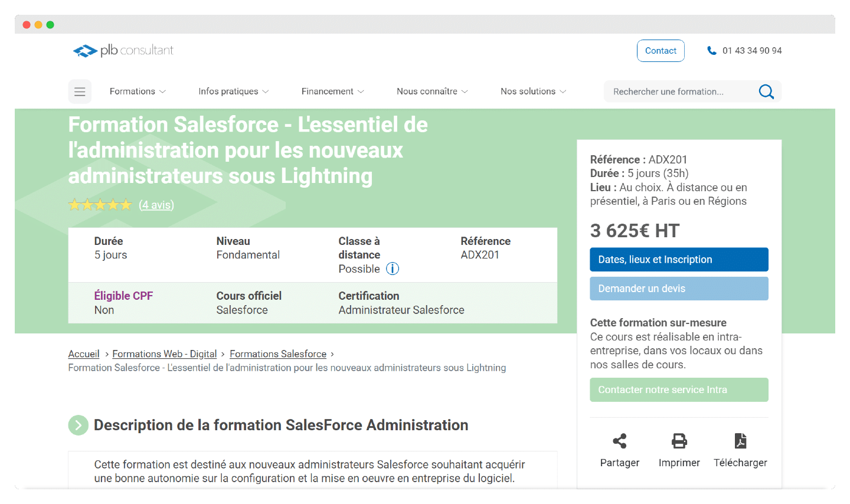The height and width of the screenshot is (504, 850).
Task: Click the Imprimer label
Action: (679, 463)
